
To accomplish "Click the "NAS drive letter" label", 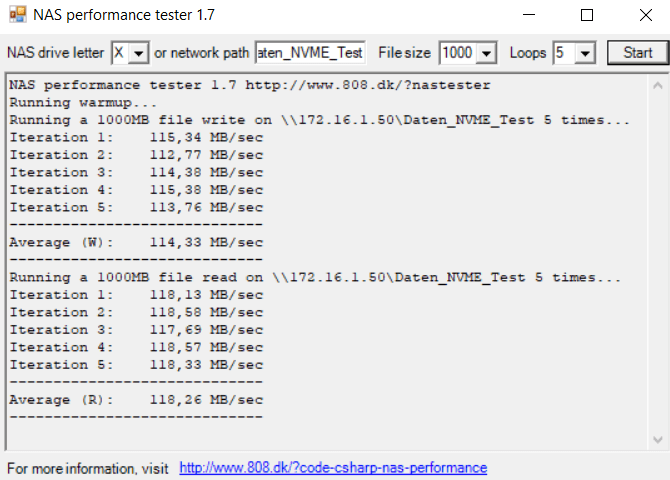I will pos(55,53).
